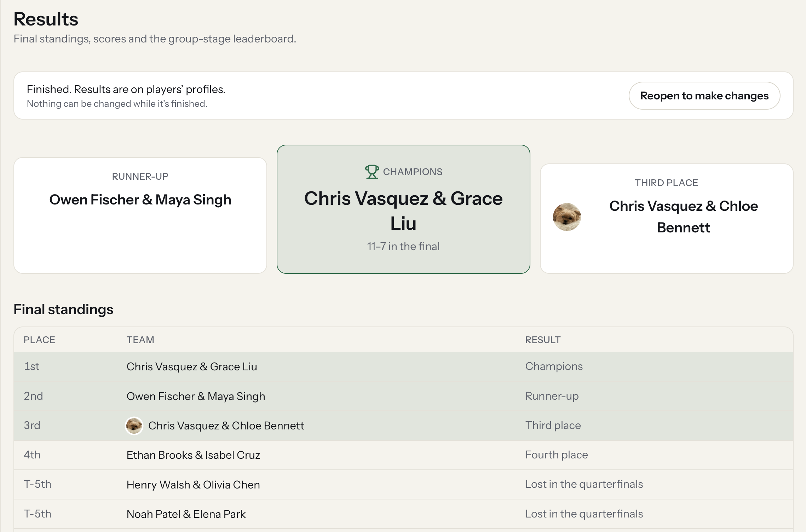806x532 pixels.
Task: Open dog avatar in Third Place card
Action: [x=567, y=217]
